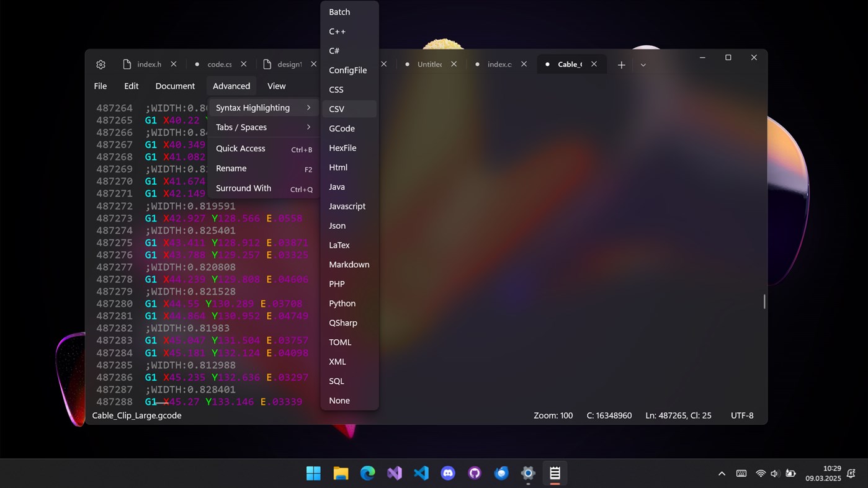868x488 pixels.
Task: Close the Untitled tab
Action: (454, 64)
